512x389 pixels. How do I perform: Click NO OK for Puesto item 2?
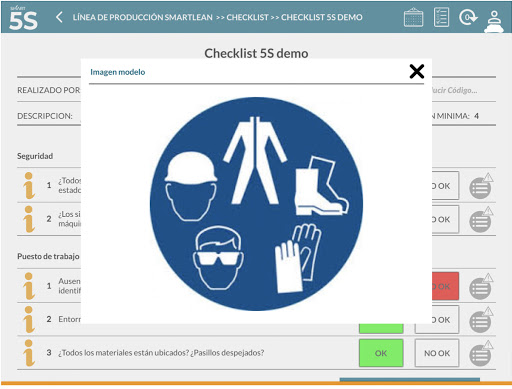(x=445, y=320)
